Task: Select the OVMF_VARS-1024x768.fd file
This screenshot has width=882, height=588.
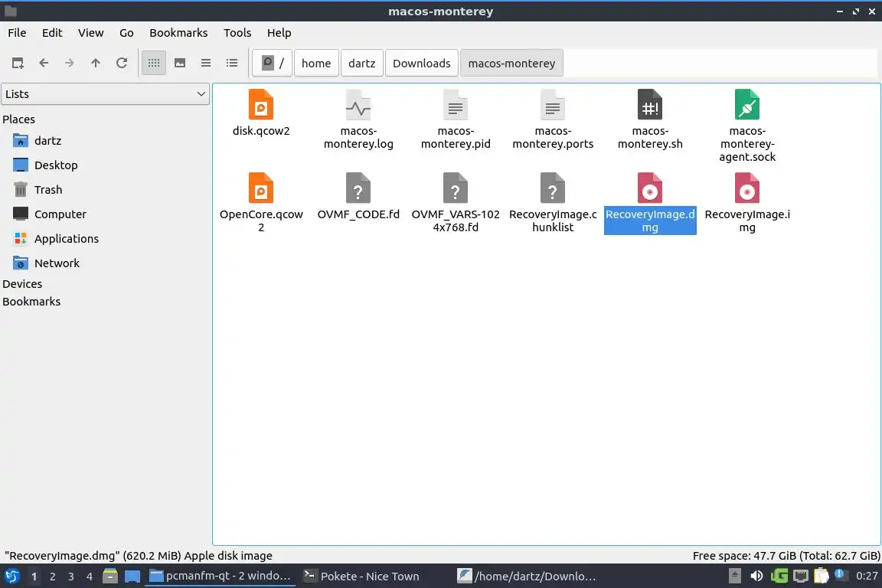Action: [x=456, y=203]
